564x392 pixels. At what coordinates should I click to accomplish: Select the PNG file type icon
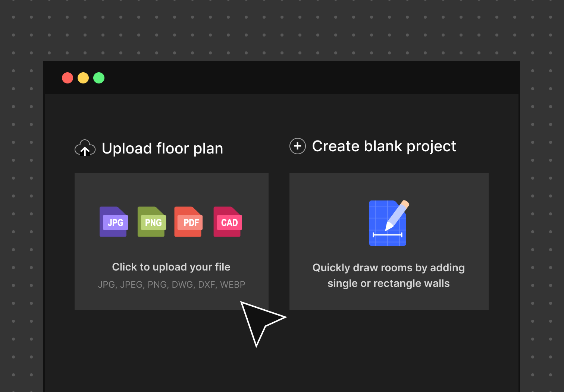pos(152,222)
